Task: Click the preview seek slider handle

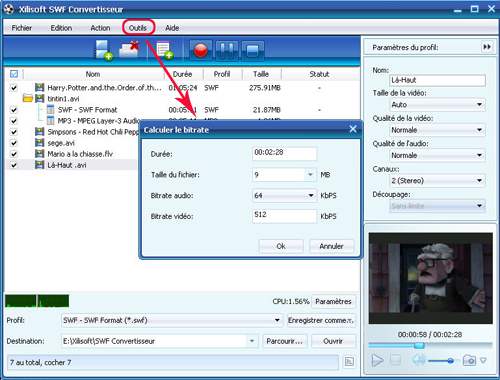Action: click(419, 345)
